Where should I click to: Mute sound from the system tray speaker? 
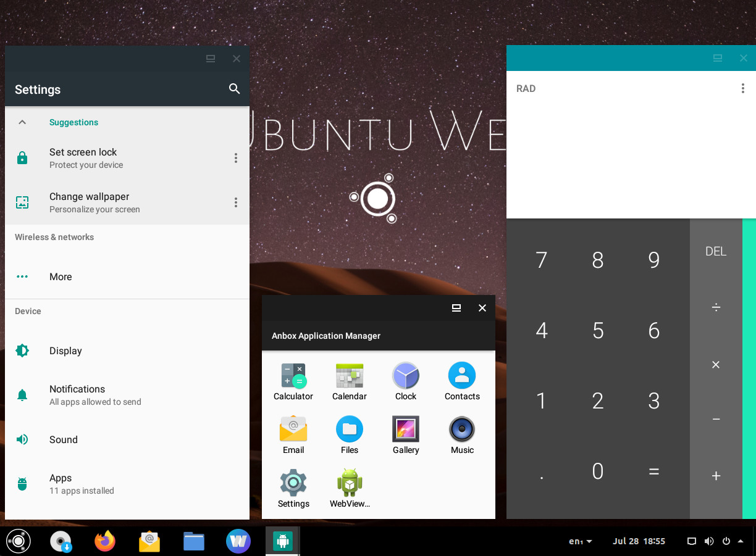click(x=709, y=541)
